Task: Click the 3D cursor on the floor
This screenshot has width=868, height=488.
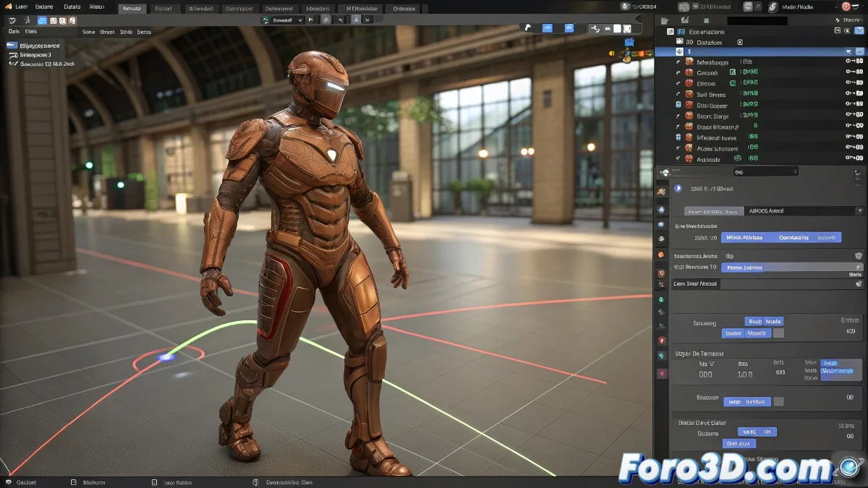Action: (x=167, y=356)
